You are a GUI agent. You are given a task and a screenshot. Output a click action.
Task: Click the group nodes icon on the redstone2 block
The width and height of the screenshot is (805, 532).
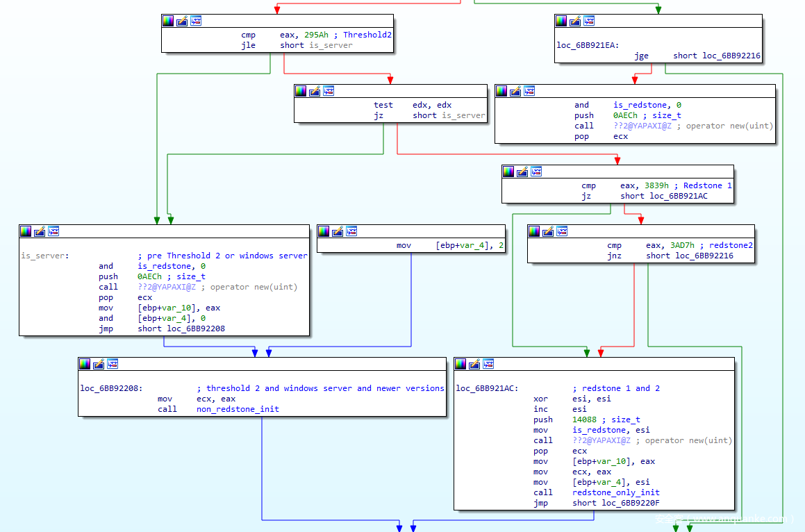click(562, 231)
